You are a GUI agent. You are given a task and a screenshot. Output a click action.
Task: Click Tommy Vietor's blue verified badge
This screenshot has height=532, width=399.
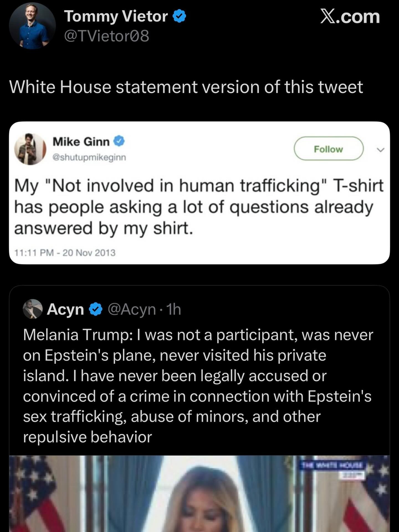(179, 16)
